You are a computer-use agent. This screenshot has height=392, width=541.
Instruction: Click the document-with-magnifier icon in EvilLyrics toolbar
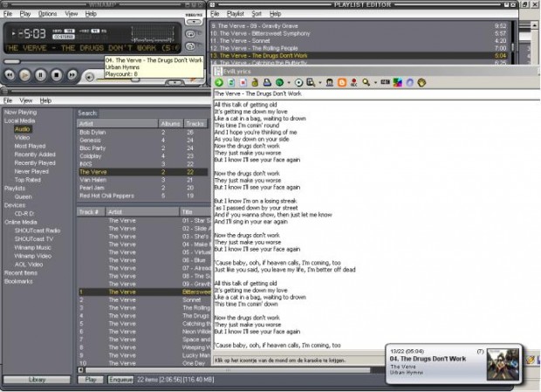coord(311,82)
